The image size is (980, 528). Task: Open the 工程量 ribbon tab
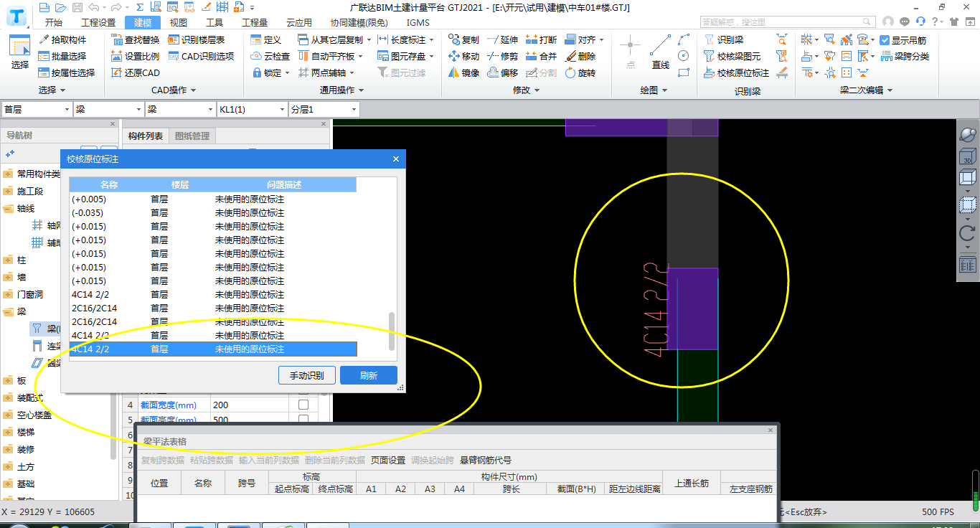255,22
